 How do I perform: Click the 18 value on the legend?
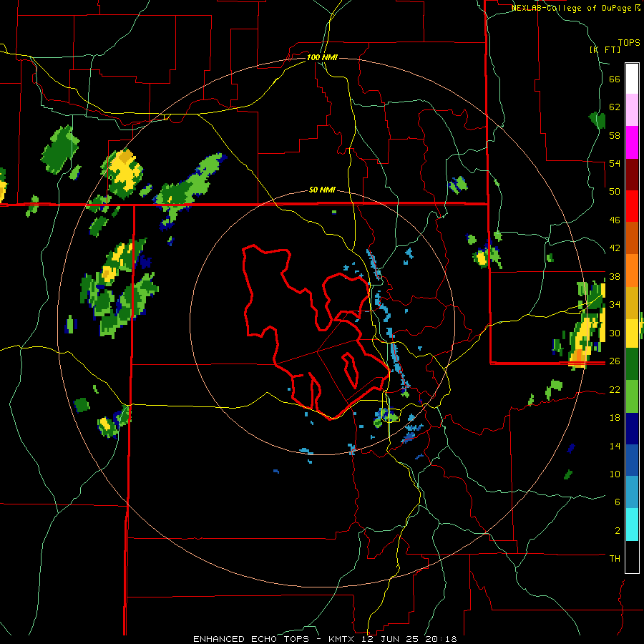(615, 418)
